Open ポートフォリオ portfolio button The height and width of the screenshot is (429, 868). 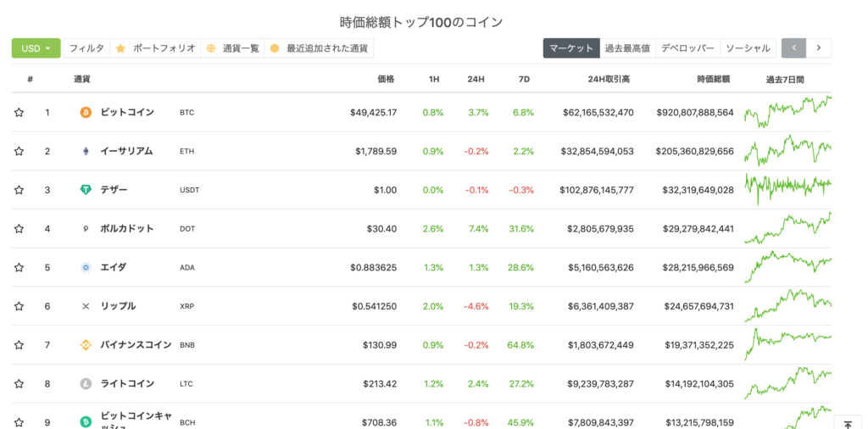tap(156, 48)
